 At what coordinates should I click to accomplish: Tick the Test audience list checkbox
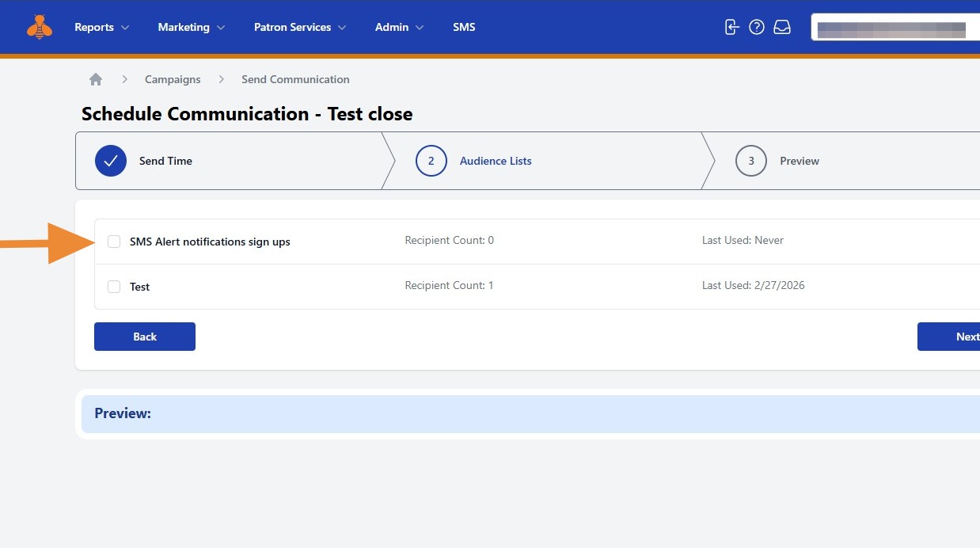tap(114, 287)
